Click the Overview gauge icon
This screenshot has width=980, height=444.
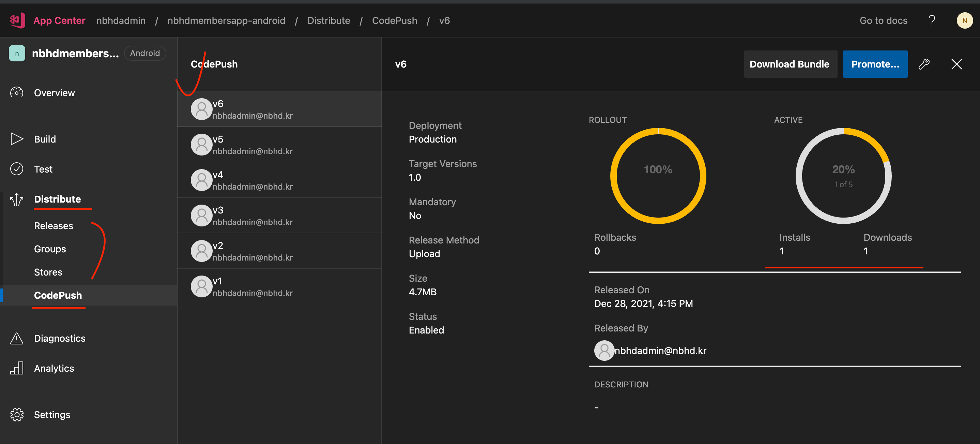(17, 92)
